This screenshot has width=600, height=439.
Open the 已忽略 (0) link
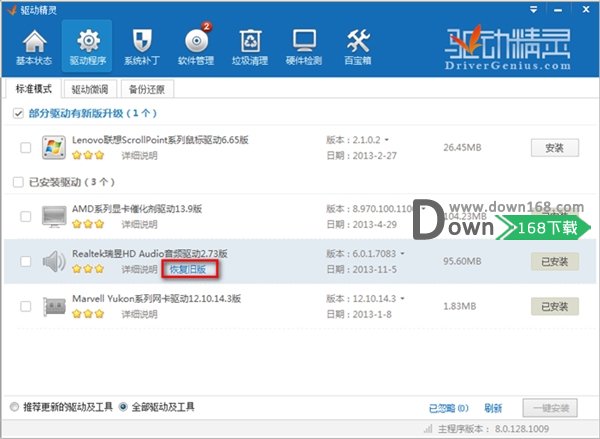(448, 408)
